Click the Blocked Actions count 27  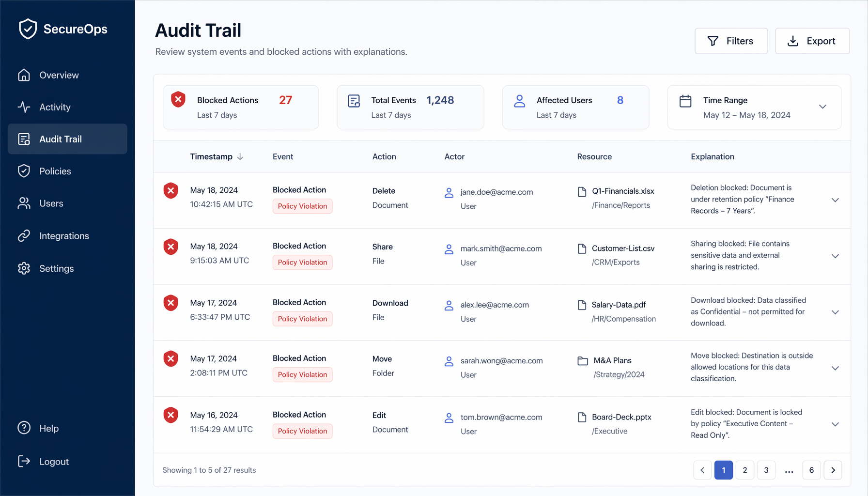pyautogui.click(x=285, y=100)
